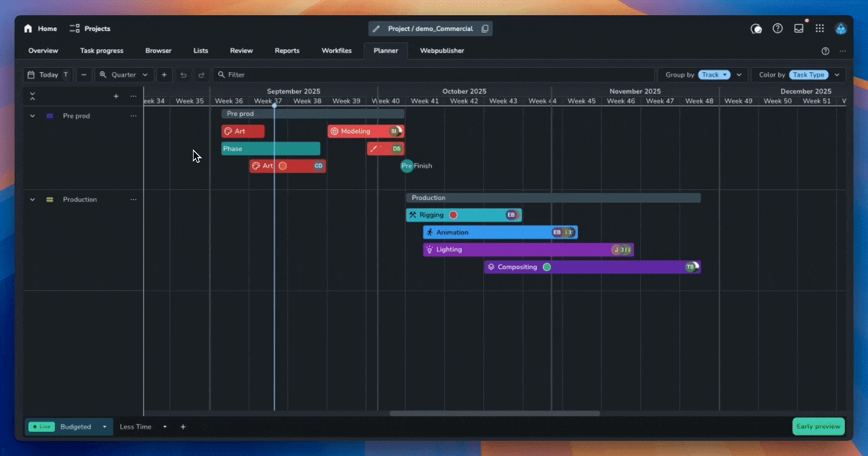Screen dimensions: 868x456
Task: Switch to the Webpublisher tab
Action: click(x=442, y=51)
